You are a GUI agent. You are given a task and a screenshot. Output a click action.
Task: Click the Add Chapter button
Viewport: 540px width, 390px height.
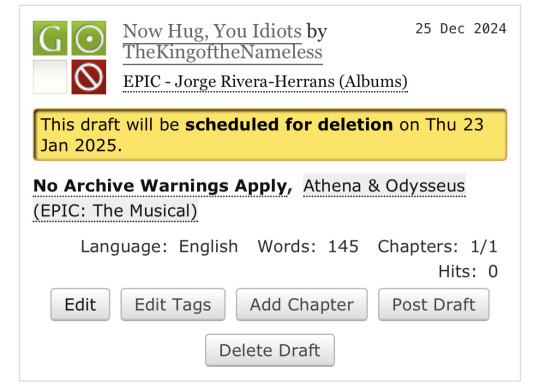(x=302, y=305)
